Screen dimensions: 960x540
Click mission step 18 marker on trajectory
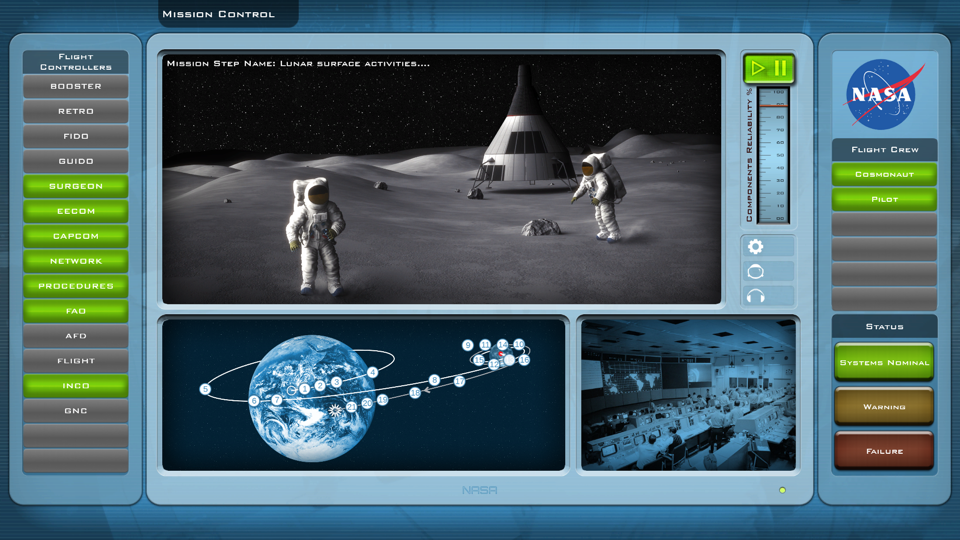pos(415,393)
